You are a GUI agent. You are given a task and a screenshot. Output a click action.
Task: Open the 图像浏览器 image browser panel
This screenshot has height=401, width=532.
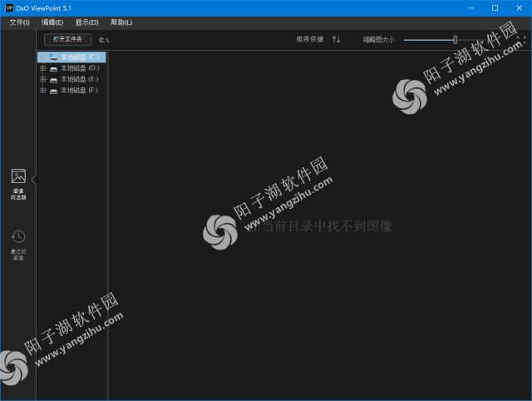(x=18, y=184)
